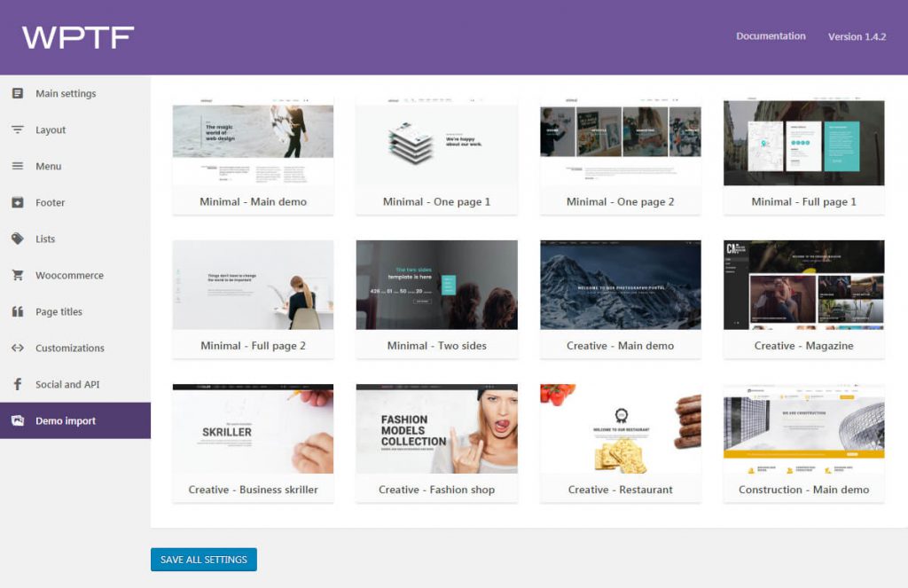908x588 pixels.
Task: Select the Page titles quote icon
Action: tap(16, 311)
